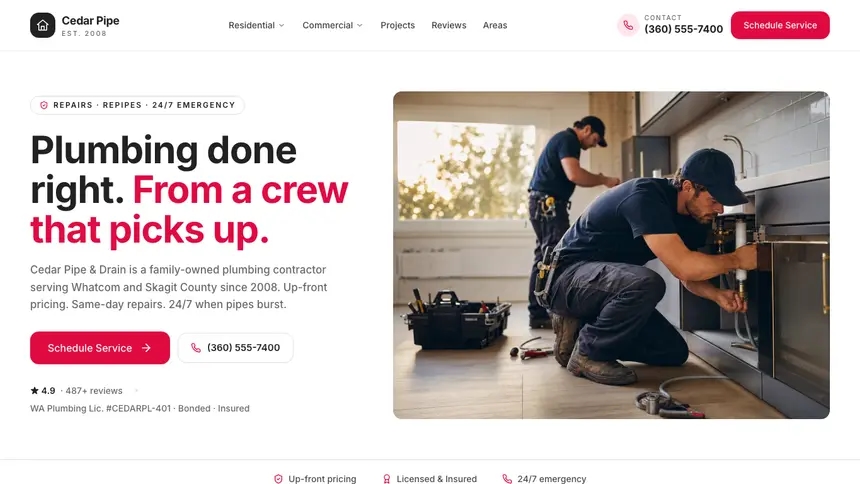This screenshot has width=860, height=484.
Task: Navigate to Areas
Action: pyautogui.click(x=495, y=25)
